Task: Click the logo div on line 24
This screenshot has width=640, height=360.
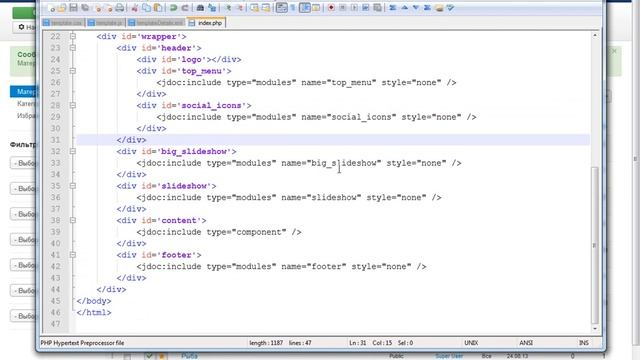Action: tap(189, 59)
